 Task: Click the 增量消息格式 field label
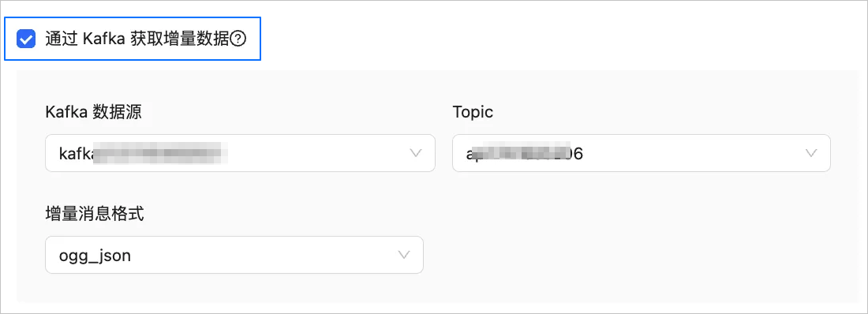[95, 215]
